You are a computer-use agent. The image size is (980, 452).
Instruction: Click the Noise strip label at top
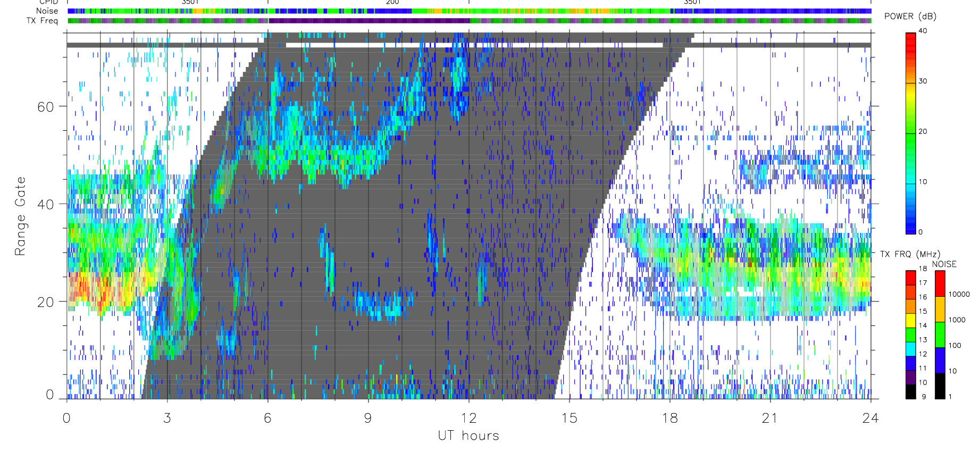(47, 11)
